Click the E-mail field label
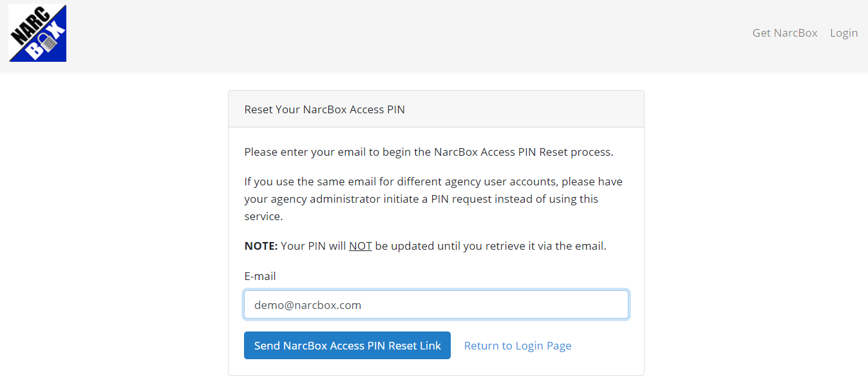 tap(260, 276)
